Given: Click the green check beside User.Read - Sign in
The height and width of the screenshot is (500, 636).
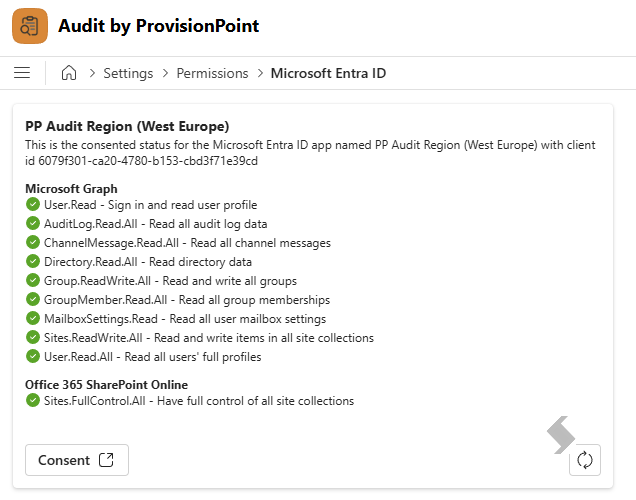Looking at the screenshot, I should click(x=33, y=204).
